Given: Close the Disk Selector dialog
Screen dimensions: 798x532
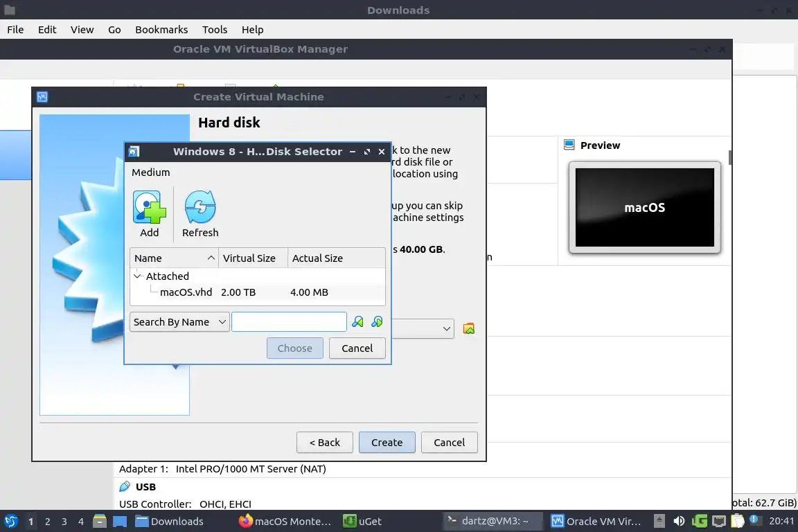Looking at the screenshot, I should click(x=381, y=152).
